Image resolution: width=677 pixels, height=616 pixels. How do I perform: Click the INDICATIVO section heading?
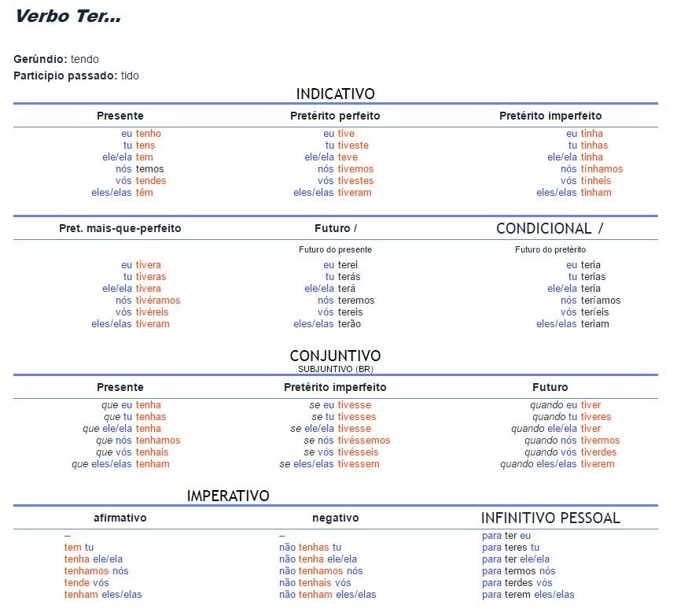(x=335, y=94)
